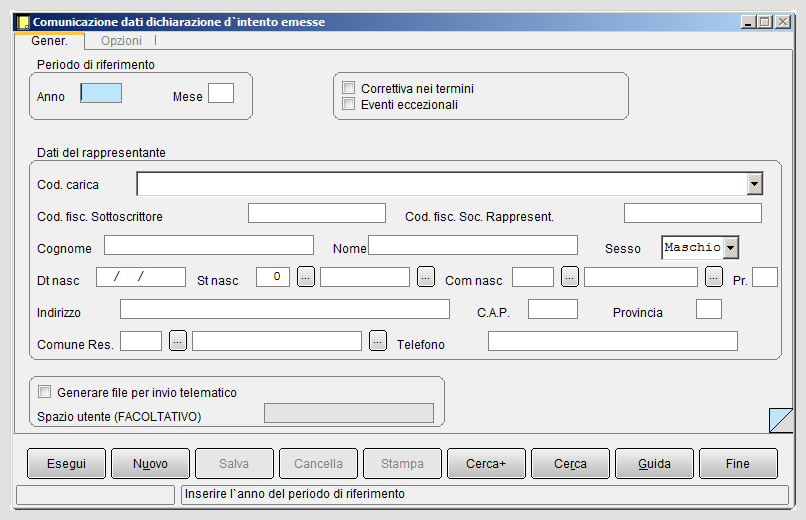Click the blue page-corner icon at the lower right
The height and width of the screenshot is (520, 806).
781,420
